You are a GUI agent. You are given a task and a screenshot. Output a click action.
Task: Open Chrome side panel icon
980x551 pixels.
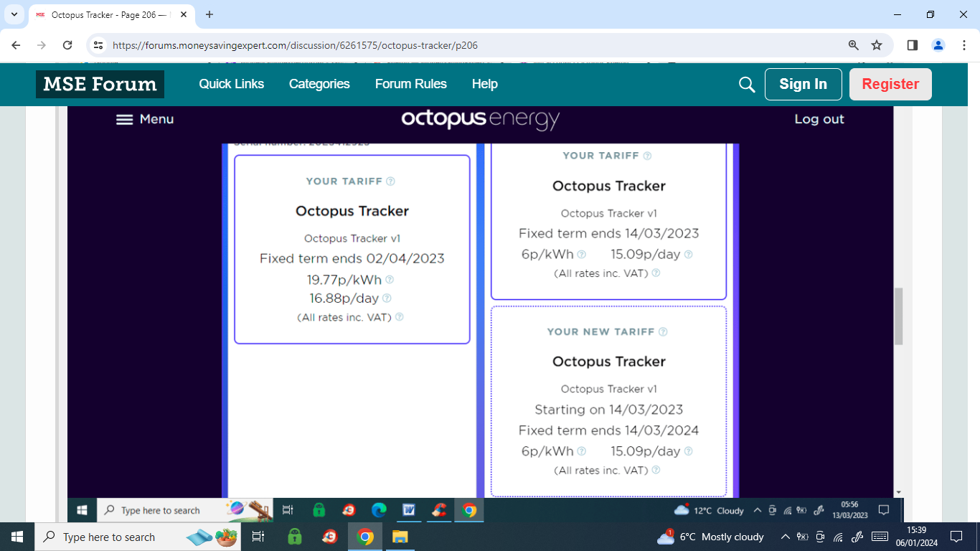913,45
